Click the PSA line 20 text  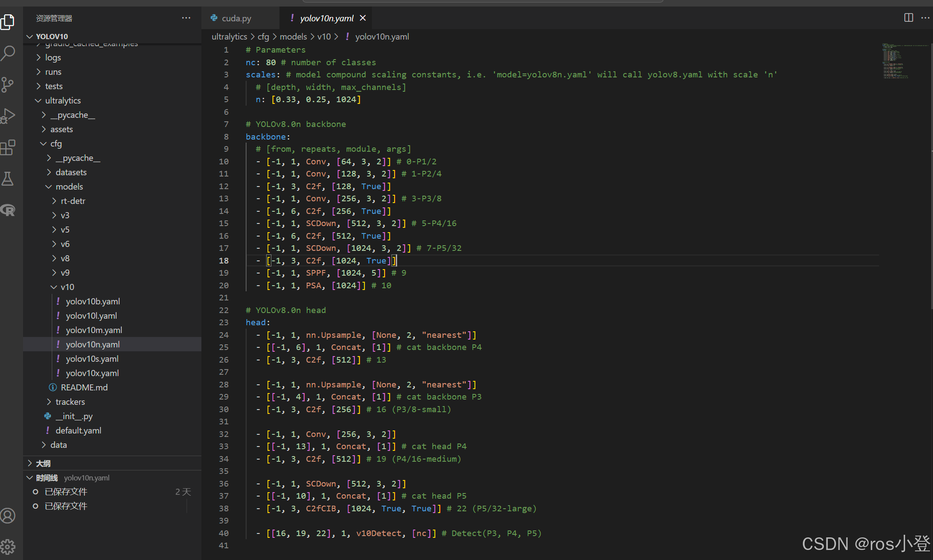324,285
